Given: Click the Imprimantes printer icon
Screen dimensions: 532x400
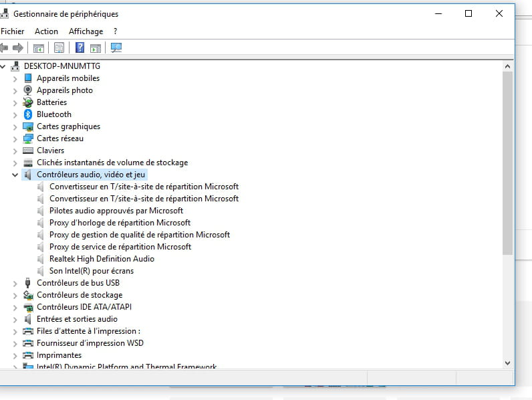Looking at the screenshot, I should coord(28,355).
